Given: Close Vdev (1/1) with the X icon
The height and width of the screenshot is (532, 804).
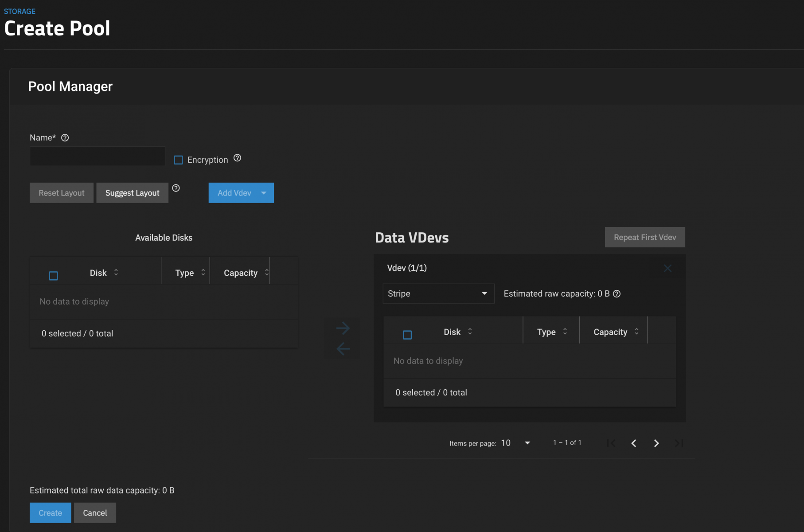Looking at the screenshot, I should [x=667, y=268].
